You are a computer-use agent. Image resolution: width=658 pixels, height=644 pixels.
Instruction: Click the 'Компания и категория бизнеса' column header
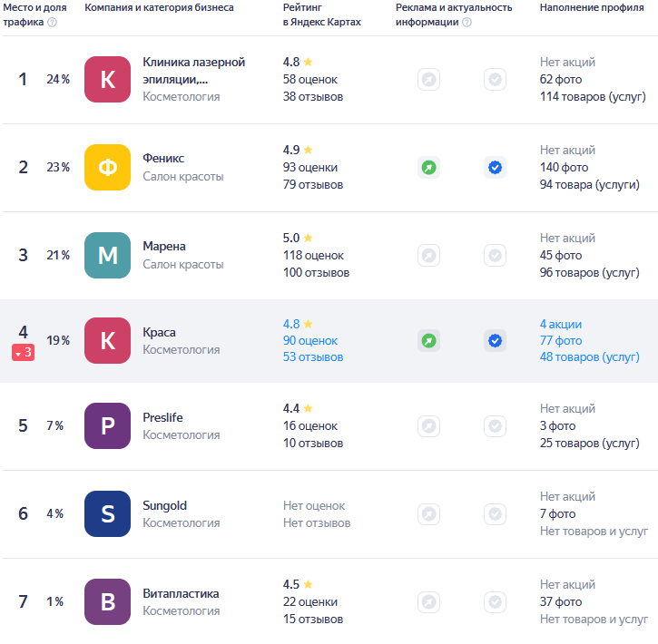(159, 7)
